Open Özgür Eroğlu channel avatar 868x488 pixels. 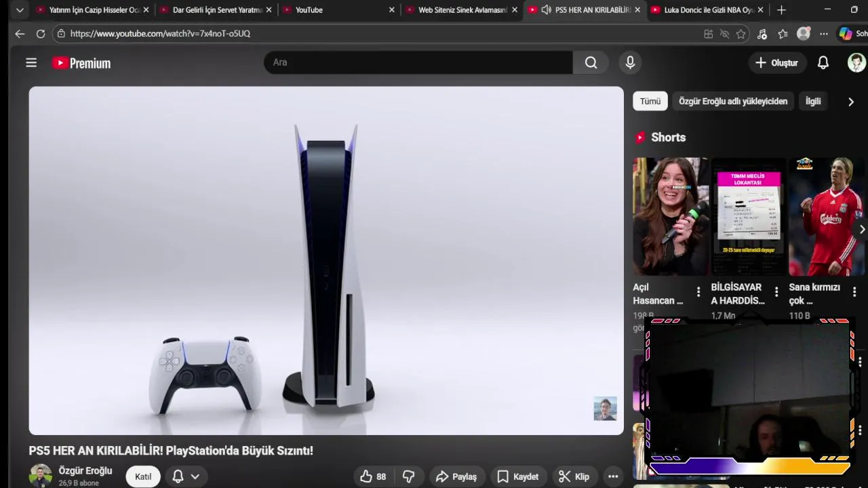point(41,476)
